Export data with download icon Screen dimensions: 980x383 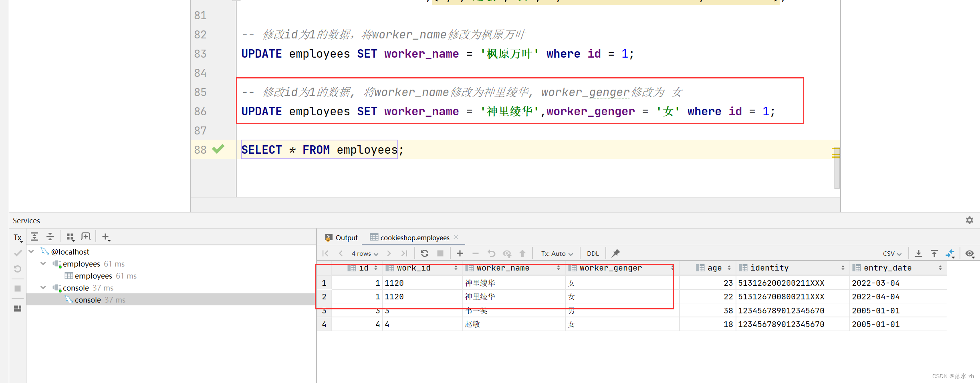pyautogui.click(x=919, y=253)
